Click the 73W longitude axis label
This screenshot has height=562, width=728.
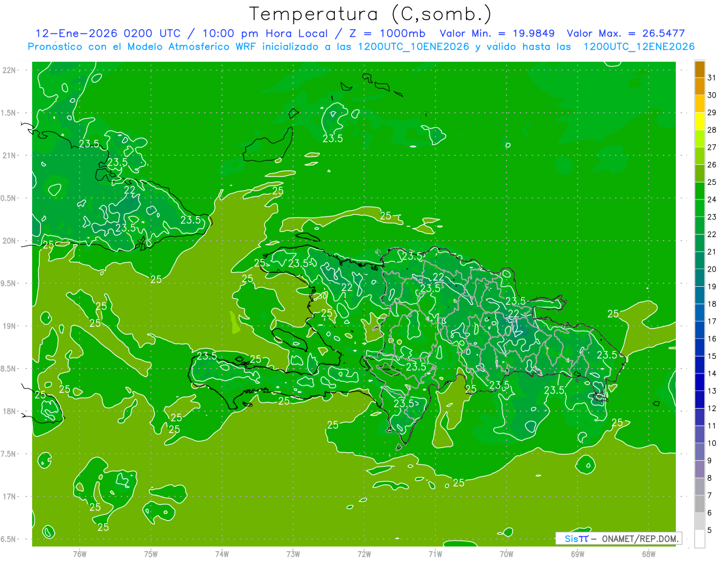coord(293,554)
